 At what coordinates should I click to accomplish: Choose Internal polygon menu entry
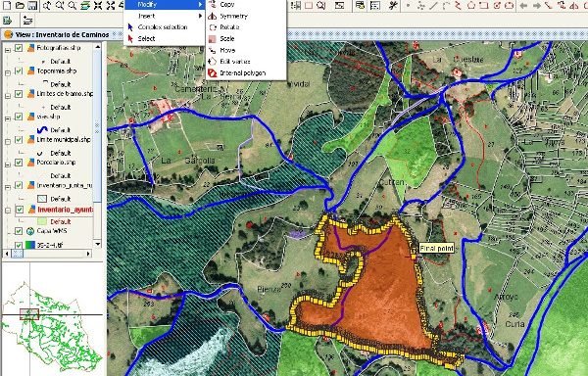click(242, 73)
